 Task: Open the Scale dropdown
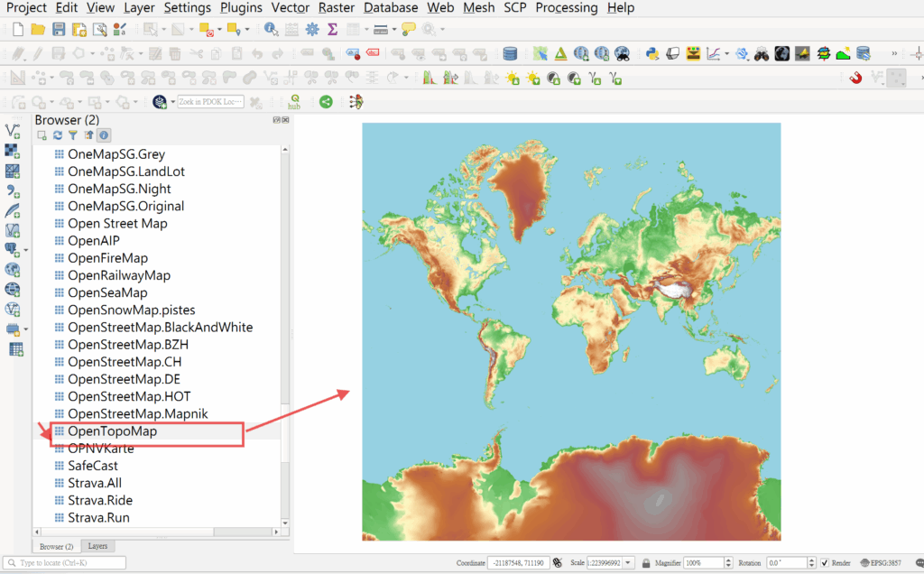tap(629, 563)
